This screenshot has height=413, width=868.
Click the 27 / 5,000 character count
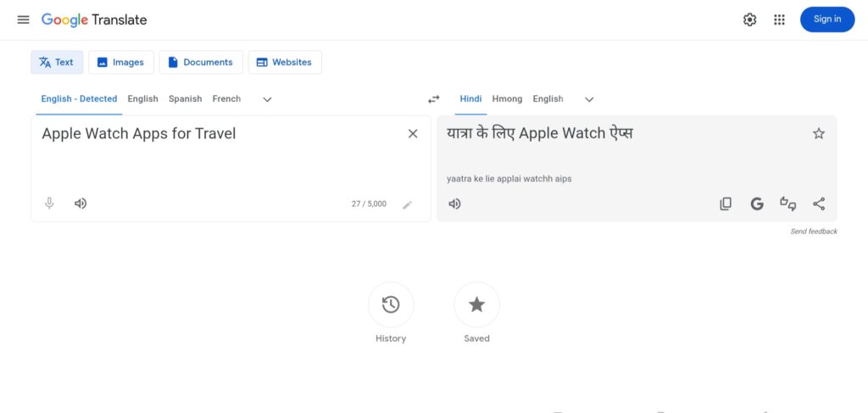point(369,204)
